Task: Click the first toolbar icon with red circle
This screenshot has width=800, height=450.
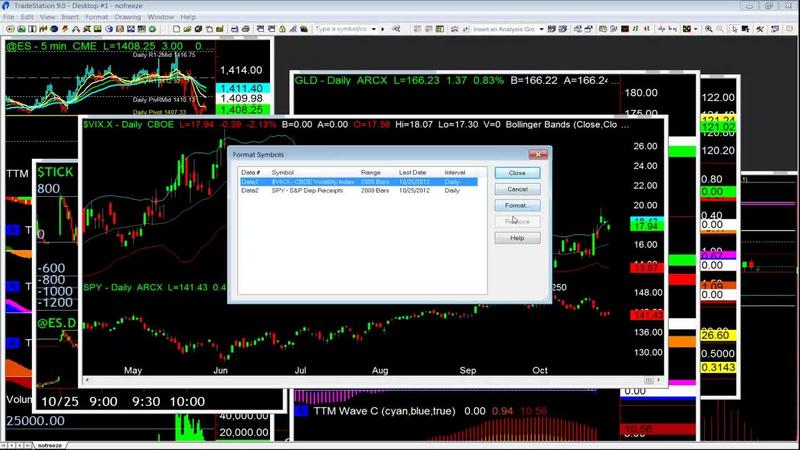Action: (x=10, y=29)
